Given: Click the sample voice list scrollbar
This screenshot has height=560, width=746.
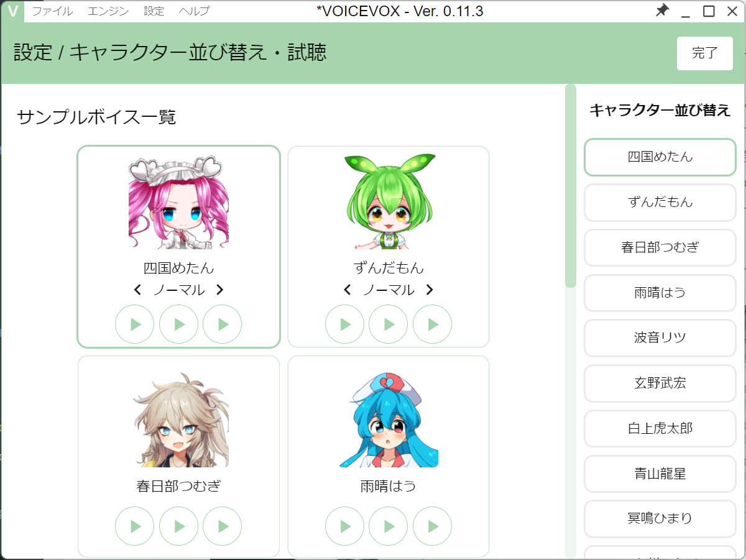Looking at the screenshot, I should tap(571, 186).
